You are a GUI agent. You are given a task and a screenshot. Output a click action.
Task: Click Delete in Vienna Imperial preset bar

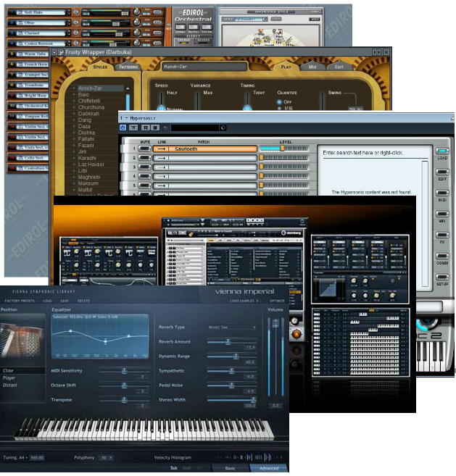pos(83,301)
